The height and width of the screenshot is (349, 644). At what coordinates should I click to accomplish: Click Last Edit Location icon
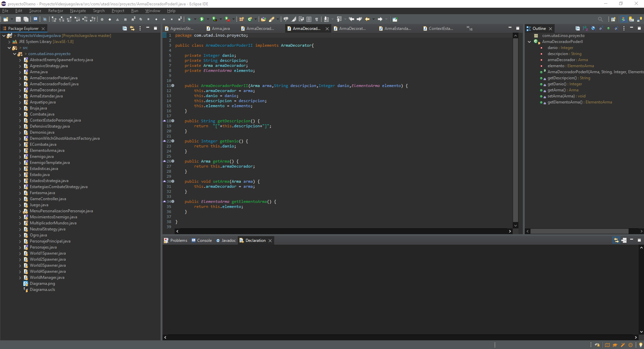pos(352,19)
